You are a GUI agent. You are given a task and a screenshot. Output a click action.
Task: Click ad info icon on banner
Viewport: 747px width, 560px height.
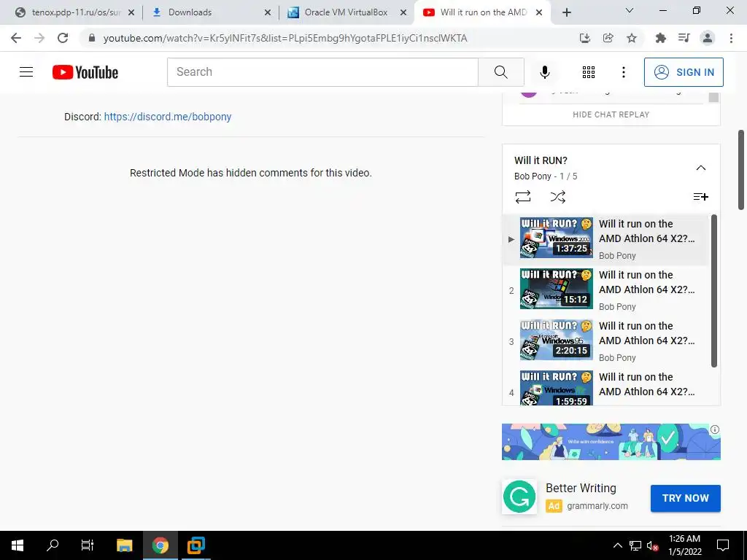[715, 429]
